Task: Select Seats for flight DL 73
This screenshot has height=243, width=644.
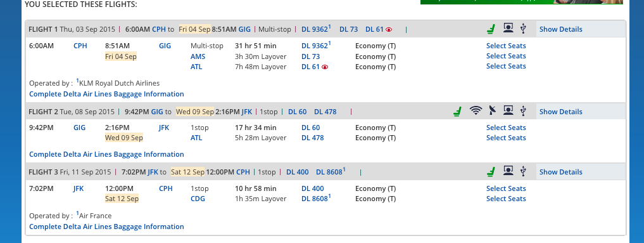Action: tap(506, 56)
